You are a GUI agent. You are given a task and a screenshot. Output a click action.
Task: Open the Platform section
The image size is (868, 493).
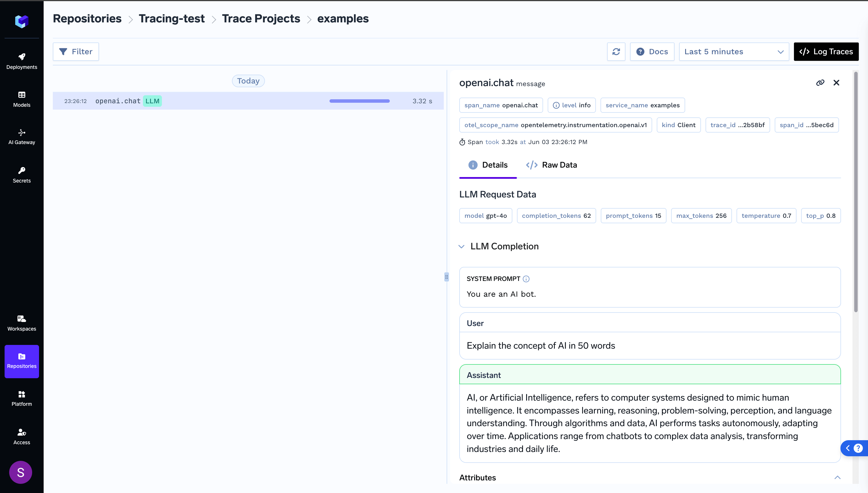pyautogui.click(x=22, y=399)
